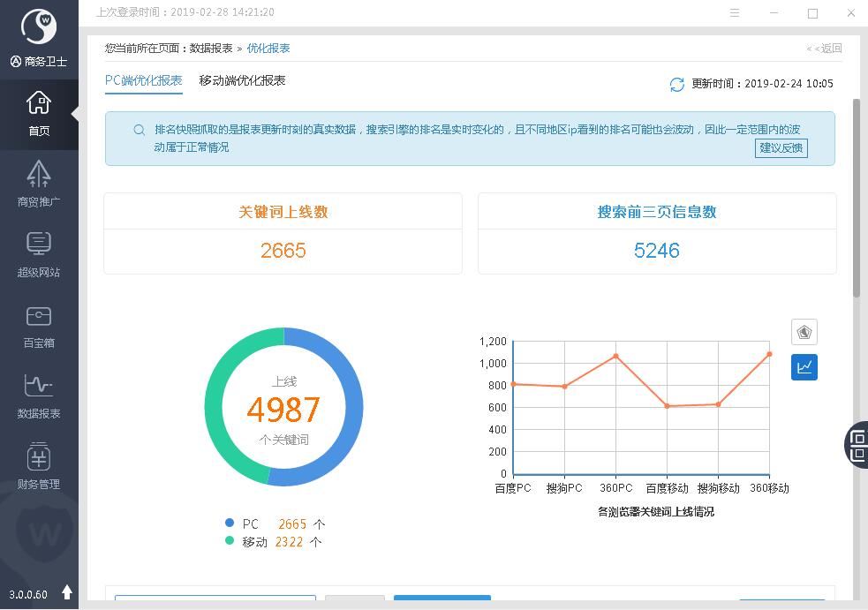
Task: Open 财务管理 finance section
Action: (39, 466)
